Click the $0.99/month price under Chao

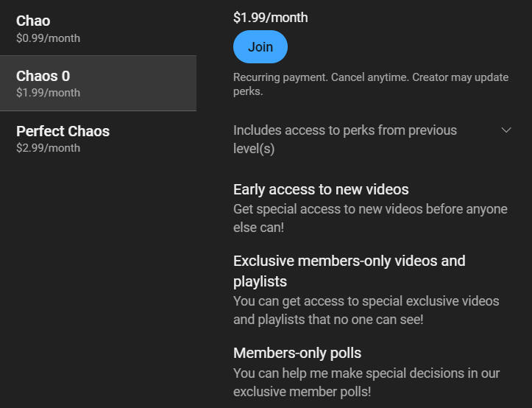coord(49,38)
